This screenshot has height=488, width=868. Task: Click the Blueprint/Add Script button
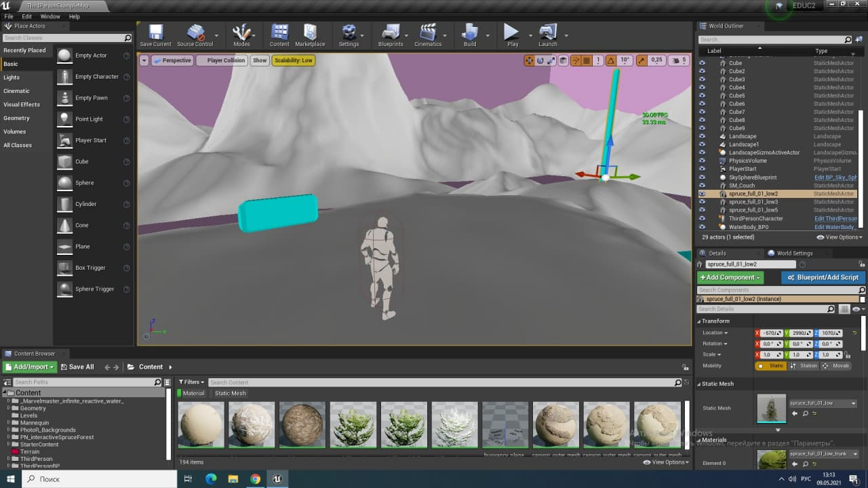pyautogui.click(x=823, y=277)
